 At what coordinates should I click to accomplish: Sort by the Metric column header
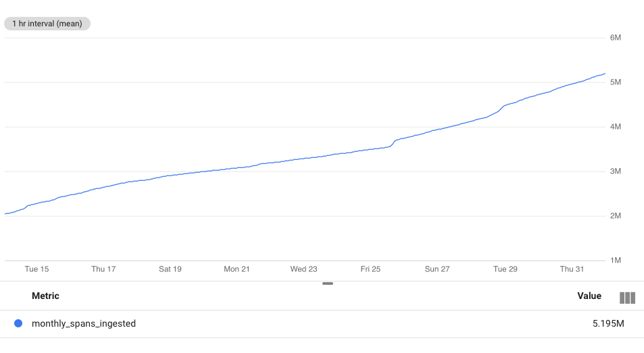click(45, 296)
